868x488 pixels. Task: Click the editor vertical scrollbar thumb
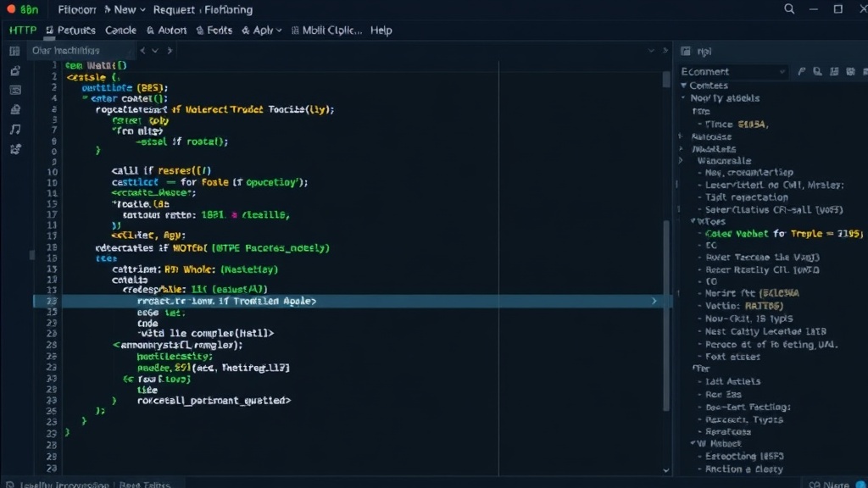coord(666,315)
